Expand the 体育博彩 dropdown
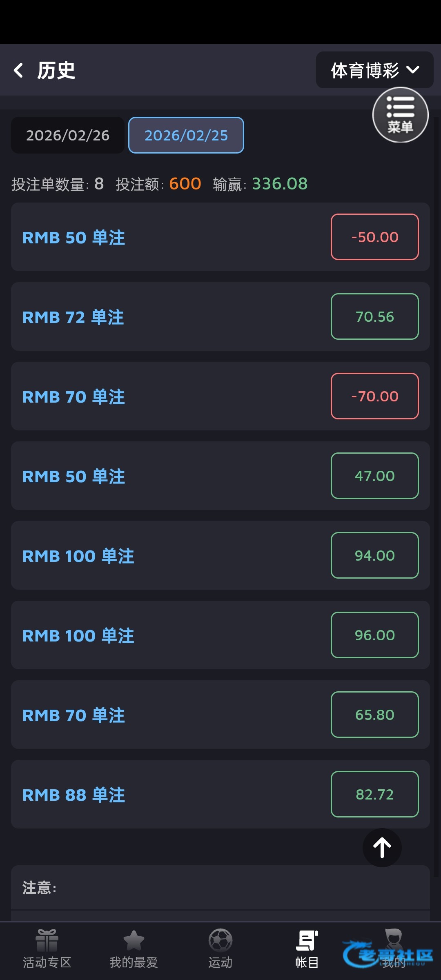The image size is (441, 980). 374,70
